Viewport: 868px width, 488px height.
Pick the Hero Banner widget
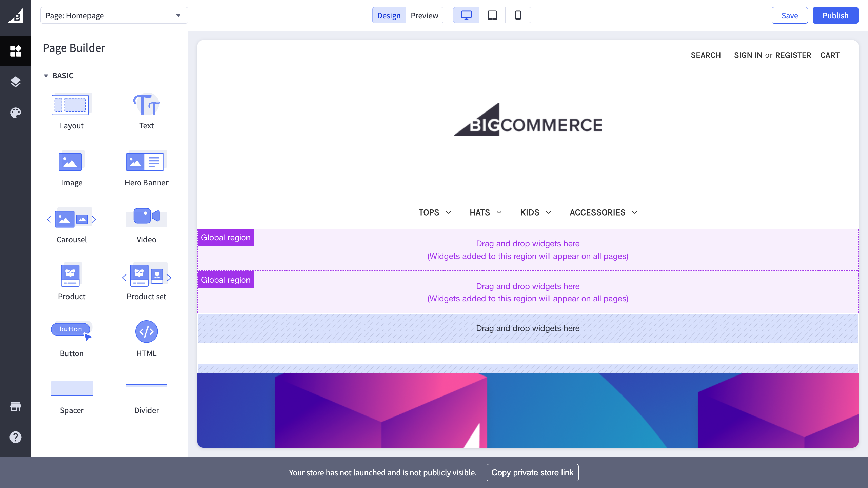click(146, 162)
